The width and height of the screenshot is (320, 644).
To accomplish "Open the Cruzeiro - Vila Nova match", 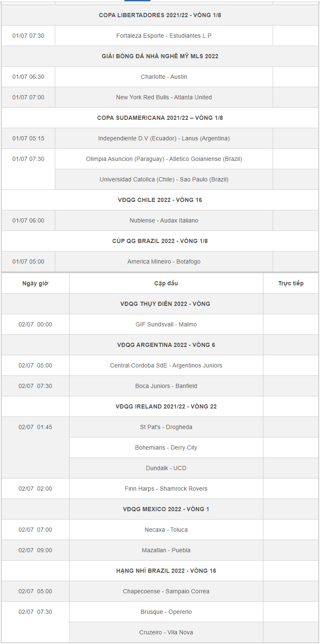I will (x=166, y=632).
